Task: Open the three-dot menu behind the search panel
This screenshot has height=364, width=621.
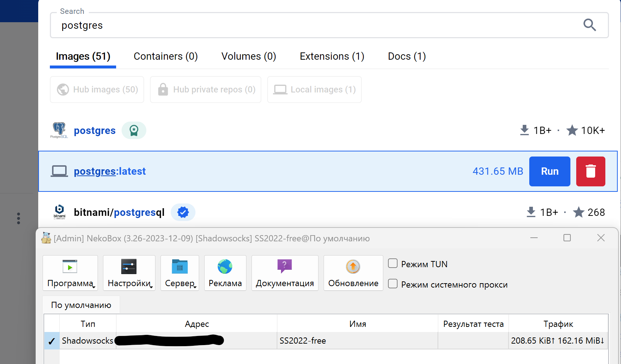Action: point(19,218)
